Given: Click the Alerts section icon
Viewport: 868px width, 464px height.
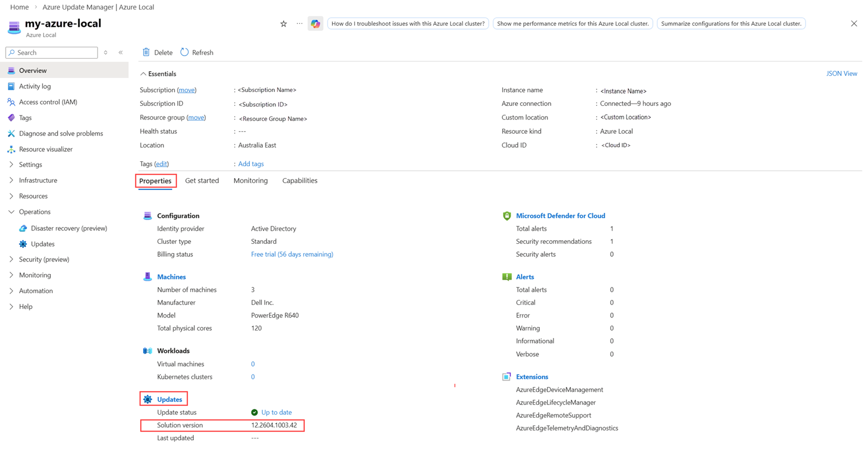Looking at the screenshot, I should pos(507,277).
